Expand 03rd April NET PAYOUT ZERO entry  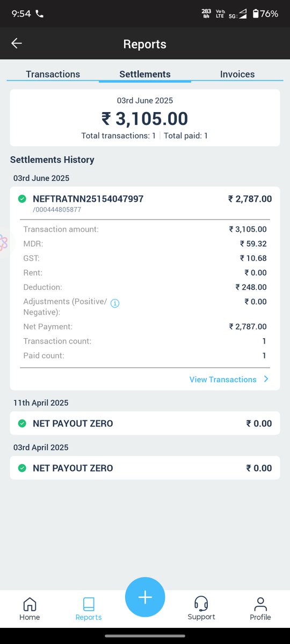point(145,468)
